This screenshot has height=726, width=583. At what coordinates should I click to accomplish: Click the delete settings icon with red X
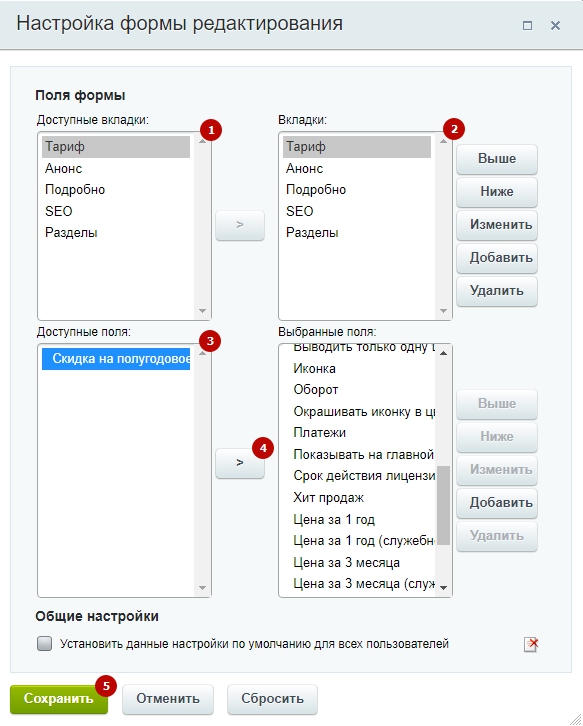pyautogui.click(x=531, y=644)
